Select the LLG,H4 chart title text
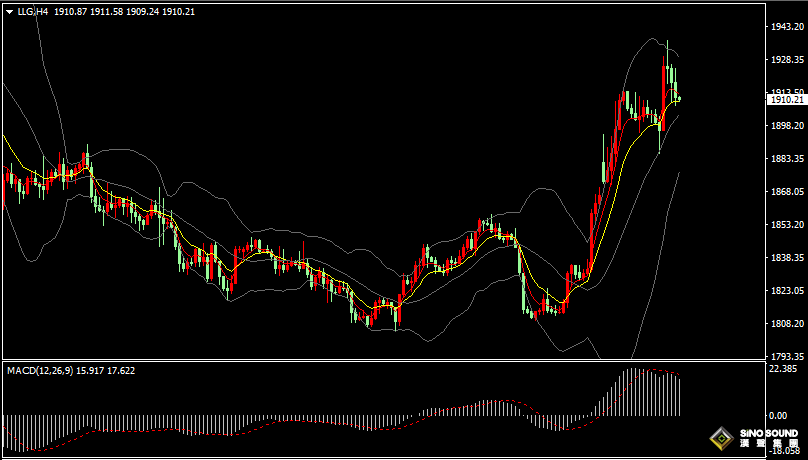This screenshot has width=808, height=460. 32,12
